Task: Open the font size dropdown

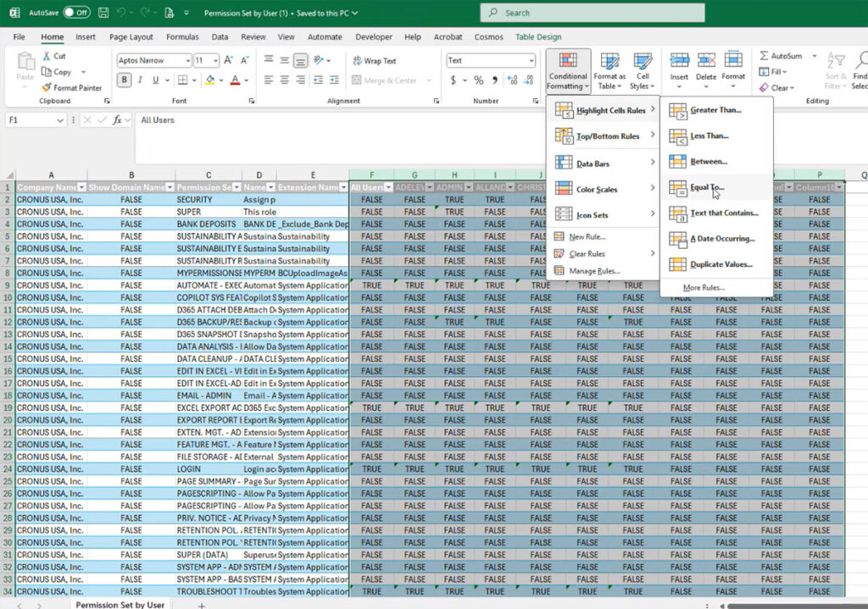Action: click(215, 60)
